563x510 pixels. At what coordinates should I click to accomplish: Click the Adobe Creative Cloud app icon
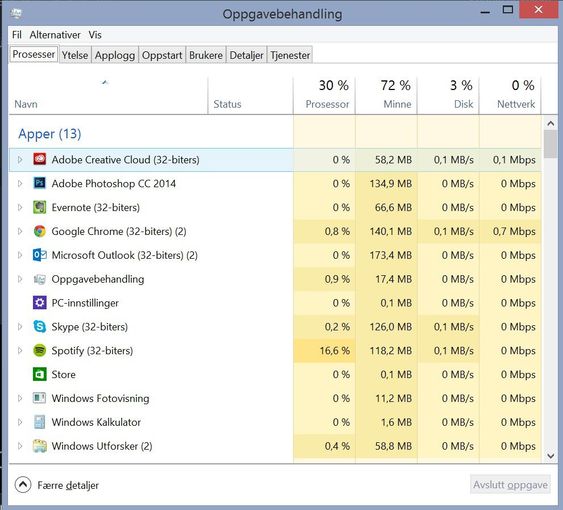pyautogui.click(x=39, y=159)
